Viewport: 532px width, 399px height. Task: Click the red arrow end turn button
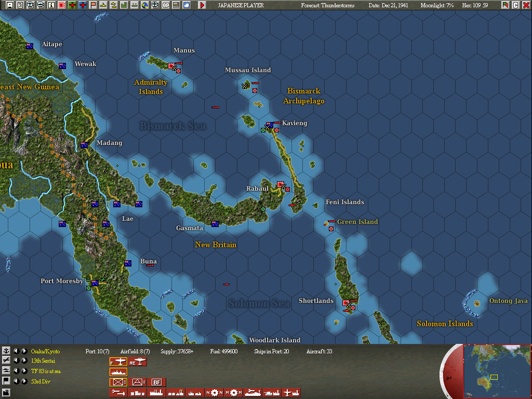(202, 5)
